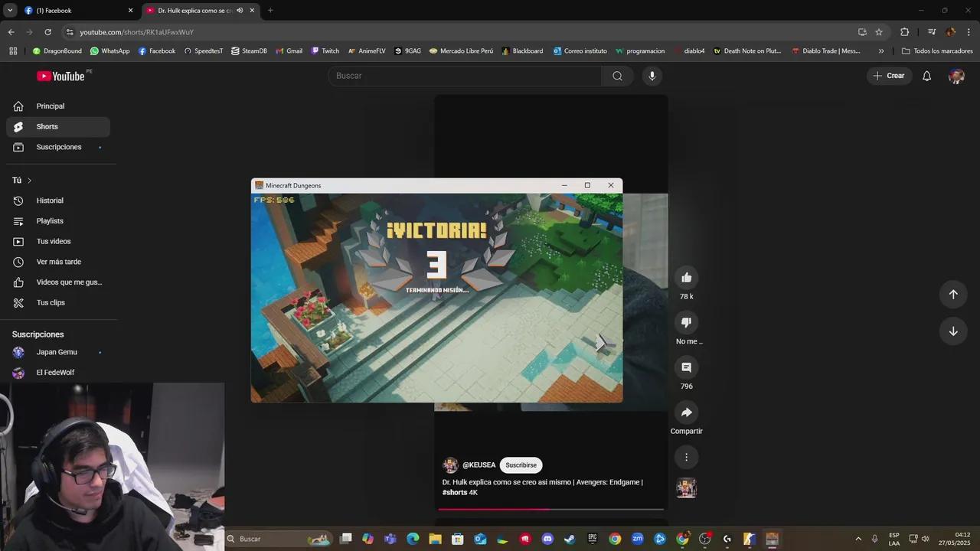This screenshot has width=980, height=551.
Task: Open the Todos los marcadores folder
Action: (937, 51)
